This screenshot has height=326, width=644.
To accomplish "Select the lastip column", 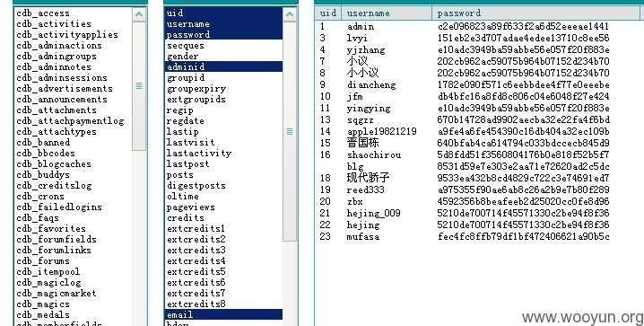I will tap(183, 131).
